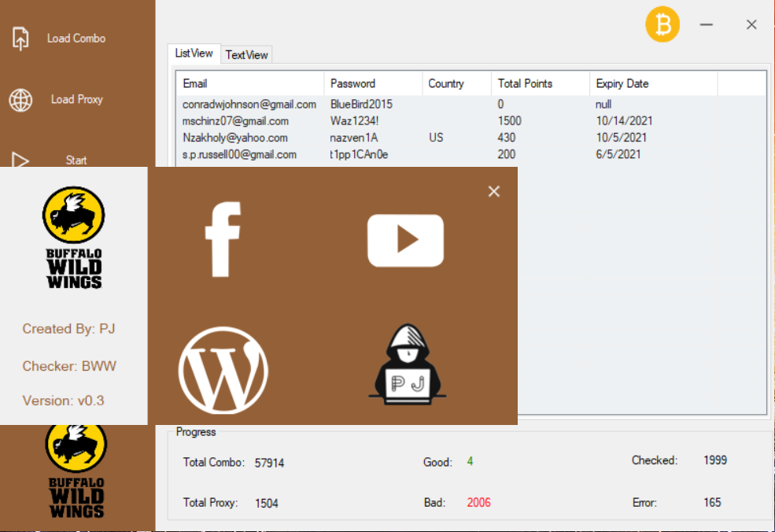Open the YouTube icon in the about panel
The image size is (775, 532).
pyautogui.click(x=405, y=240)
